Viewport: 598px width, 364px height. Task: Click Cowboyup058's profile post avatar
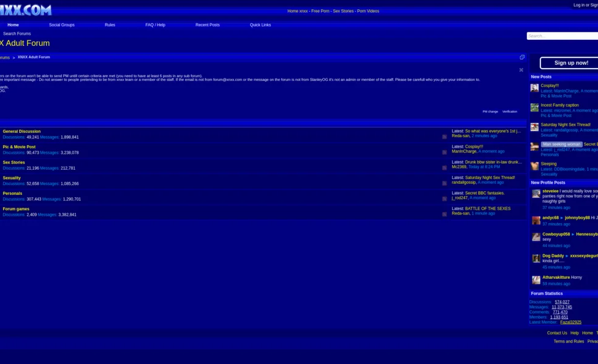coord(536,237)
